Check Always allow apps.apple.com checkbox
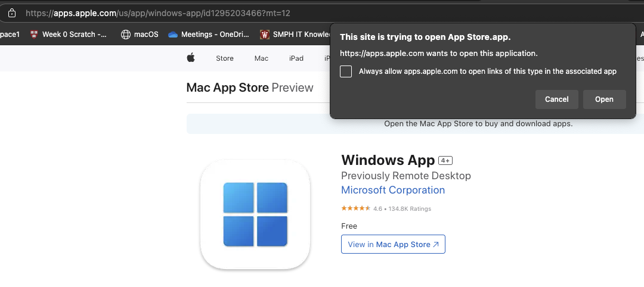This screenshot has width=644, height=287. [x=346, y=71]
